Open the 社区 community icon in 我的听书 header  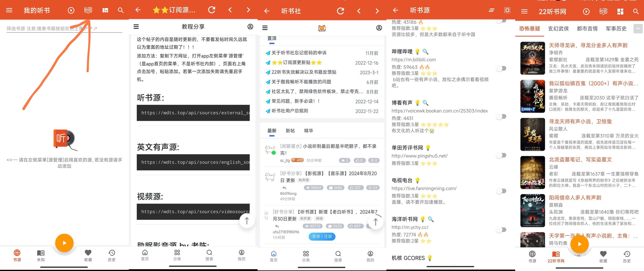(x=88, y=10)
